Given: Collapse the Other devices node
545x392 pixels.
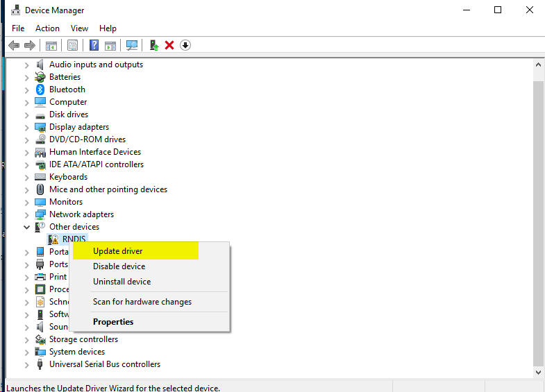Looking at the screenshot, I should click(x=26, y=227).
